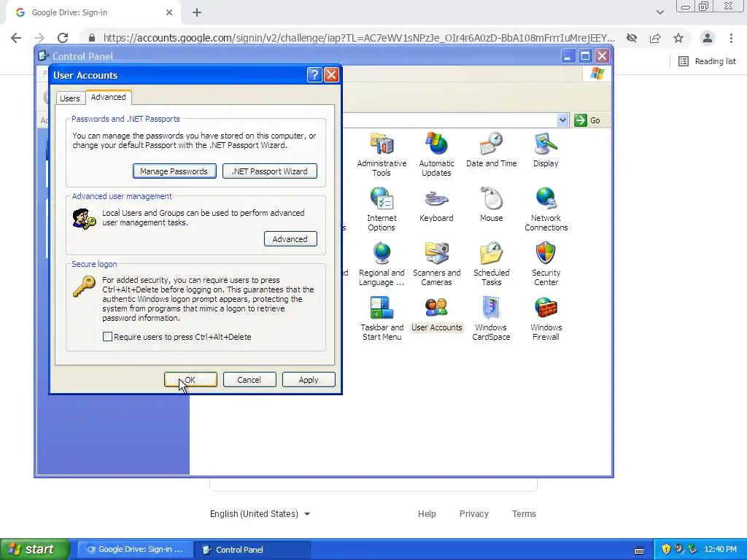Open Reading list in Chrome

707,61
